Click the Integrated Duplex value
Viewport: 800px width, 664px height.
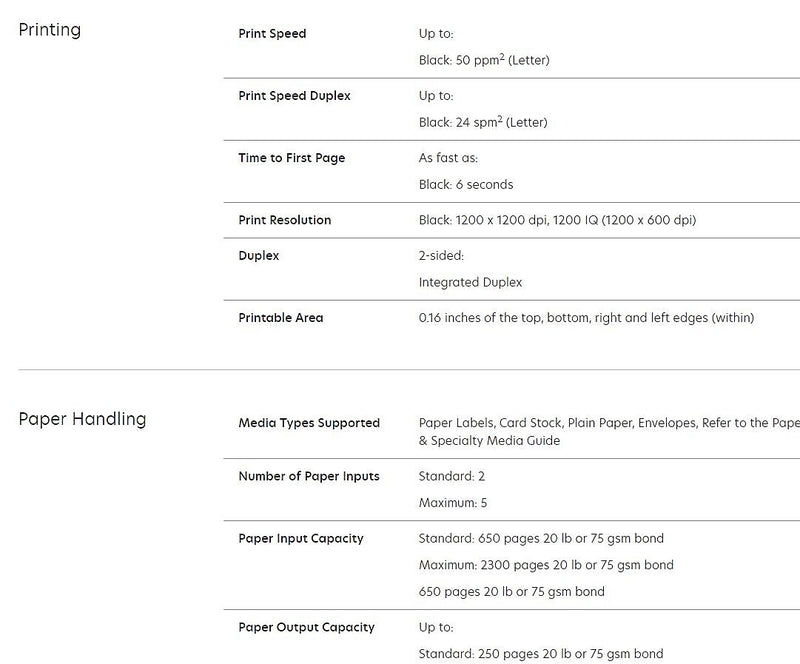click(x=470, y=282)
